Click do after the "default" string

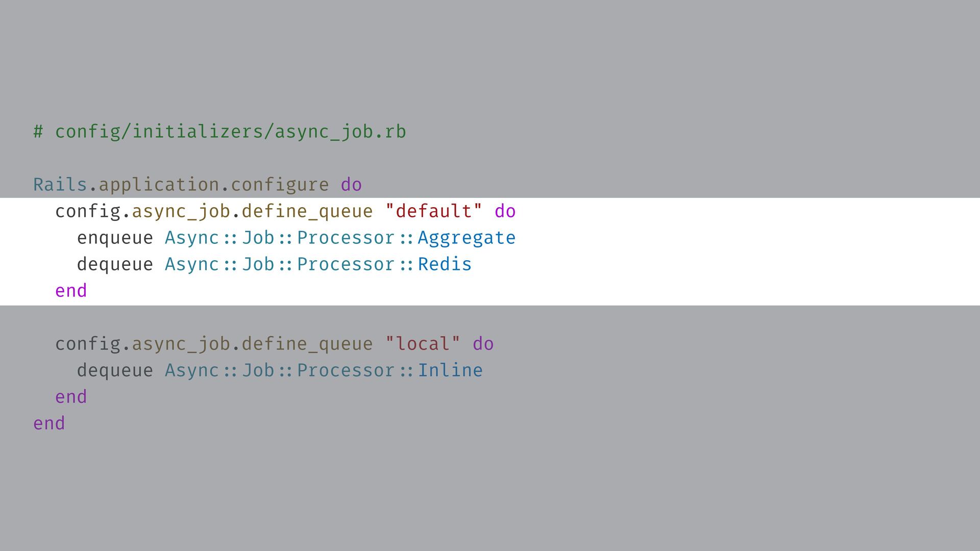(505, 211)
